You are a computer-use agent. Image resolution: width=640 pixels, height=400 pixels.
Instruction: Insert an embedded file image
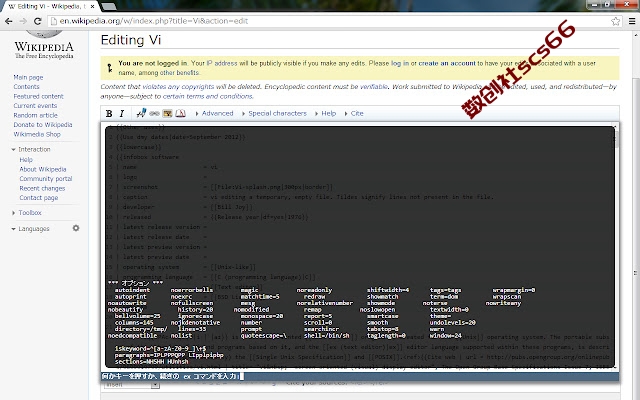pyautogui.click(x=167, y=113)
